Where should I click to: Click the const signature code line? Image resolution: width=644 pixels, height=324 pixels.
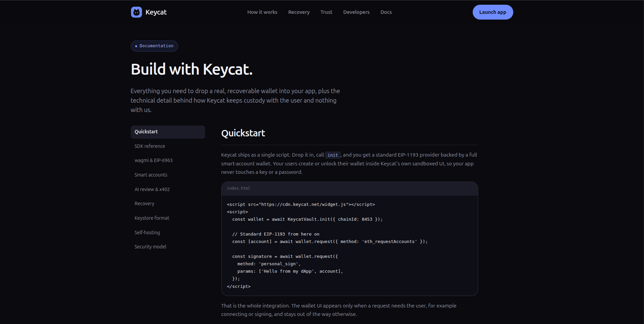pos(285,256)
